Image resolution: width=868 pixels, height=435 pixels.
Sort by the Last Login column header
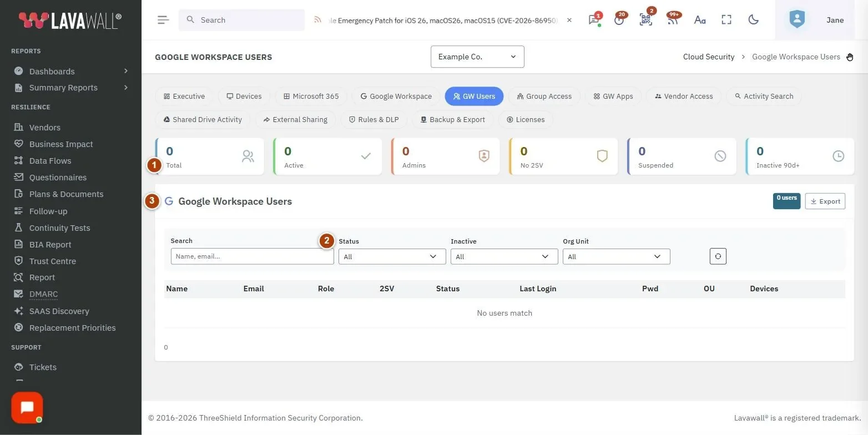coord(538,289)
